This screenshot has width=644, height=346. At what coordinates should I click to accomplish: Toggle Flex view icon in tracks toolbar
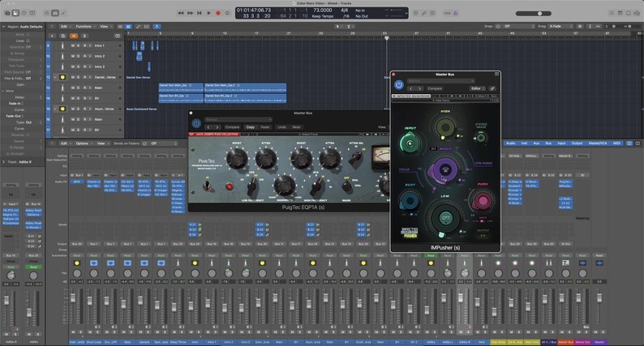(x=147, y=26)
